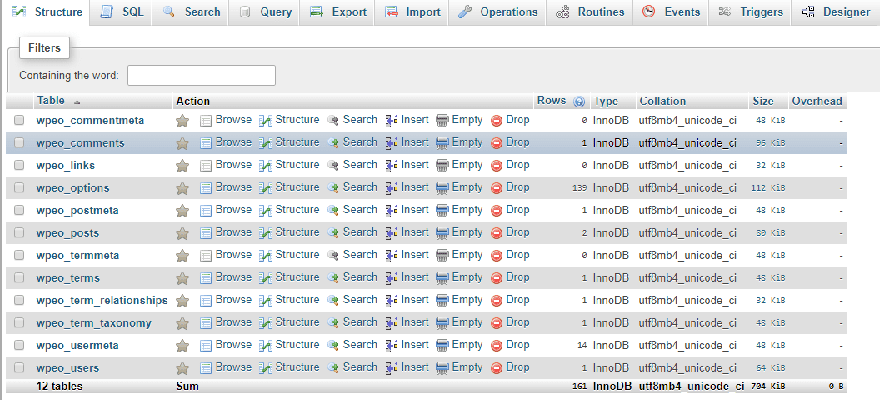Viewport: 880px width, 400px height.
Task: Open the Export tab
Action: [x=338, y=12]
